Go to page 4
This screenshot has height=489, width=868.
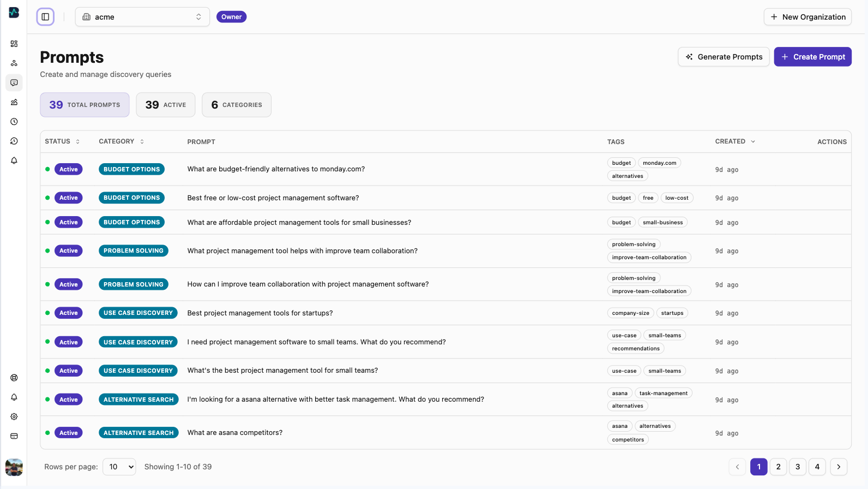pyautogui.click(x=817, y=467)
